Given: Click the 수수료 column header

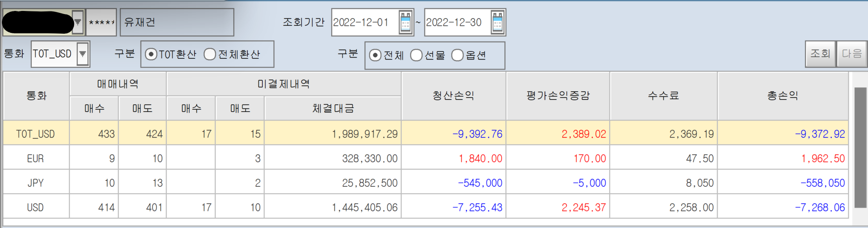Looking at the screenshot, I should tap(664, 96).
